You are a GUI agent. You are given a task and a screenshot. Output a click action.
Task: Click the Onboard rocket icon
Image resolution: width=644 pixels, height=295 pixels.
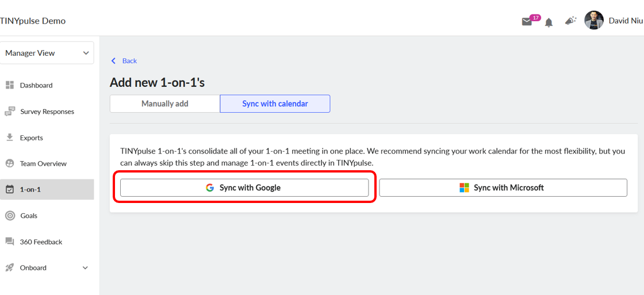10,267
